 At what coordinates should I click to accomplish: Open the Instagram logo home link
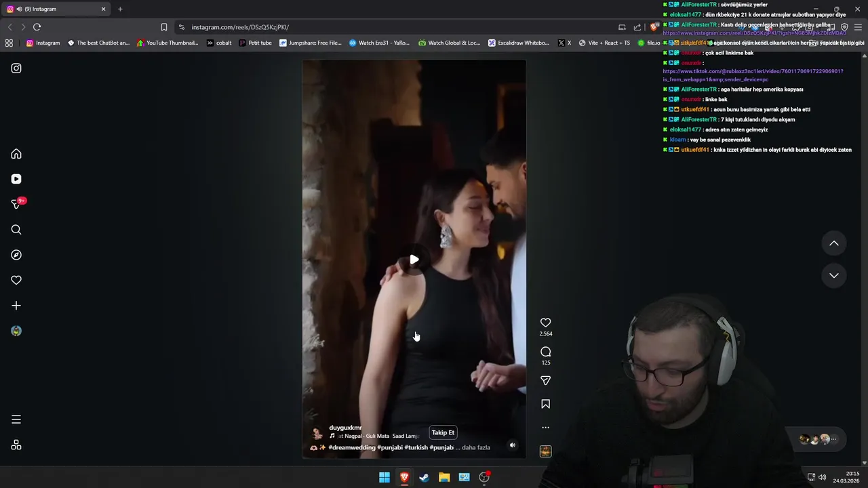tap(16, 68)
